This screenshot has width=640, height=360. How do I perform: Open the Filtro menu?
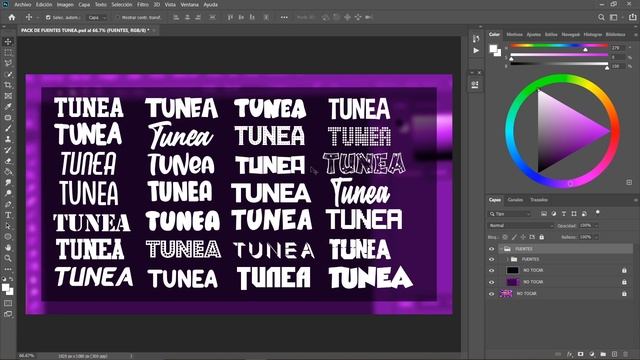click(x=142, y=4)
